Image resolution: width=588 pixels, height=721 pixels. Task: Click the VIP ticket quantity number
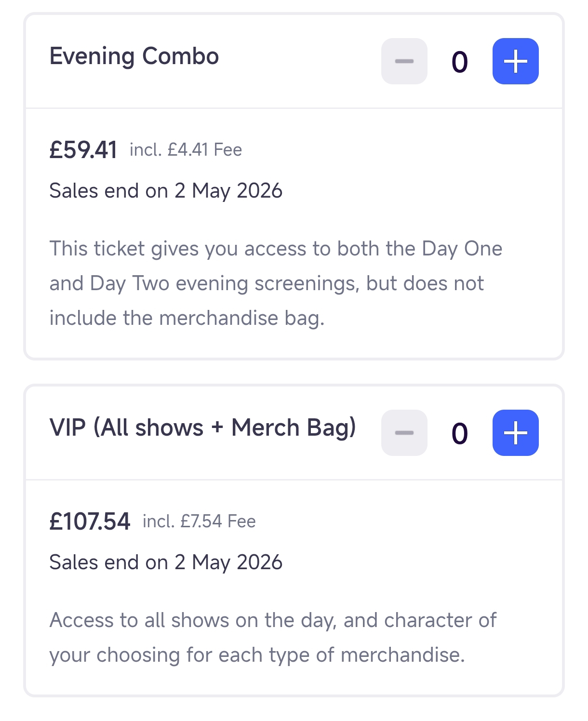(x=460, y=433)
